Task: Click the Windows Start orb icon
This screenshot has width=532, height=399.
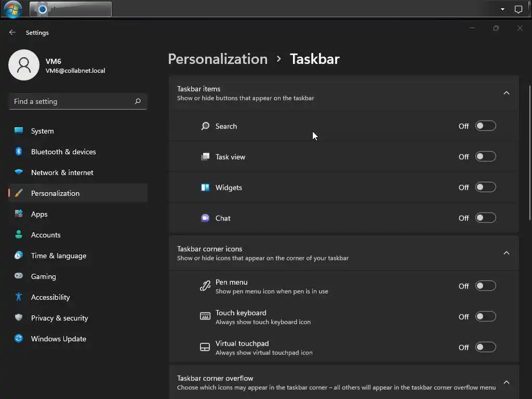Action: tap(13, 9)
